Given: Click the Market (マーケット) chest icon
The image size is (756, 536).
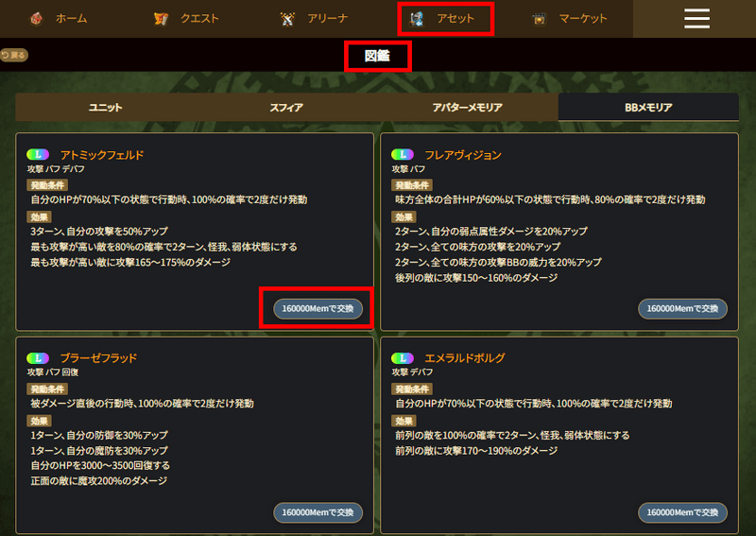Looking at the screenshot, I should point(539,19).
